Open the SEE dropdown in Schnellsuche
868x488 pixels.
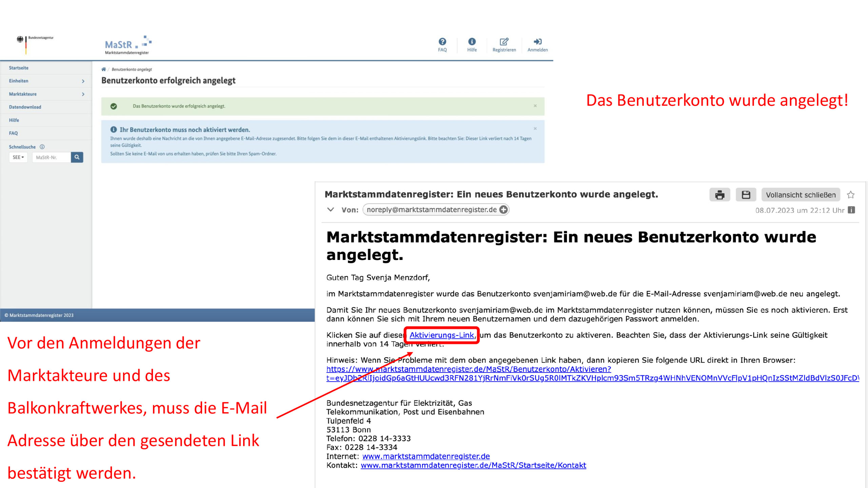pos(18,157)
